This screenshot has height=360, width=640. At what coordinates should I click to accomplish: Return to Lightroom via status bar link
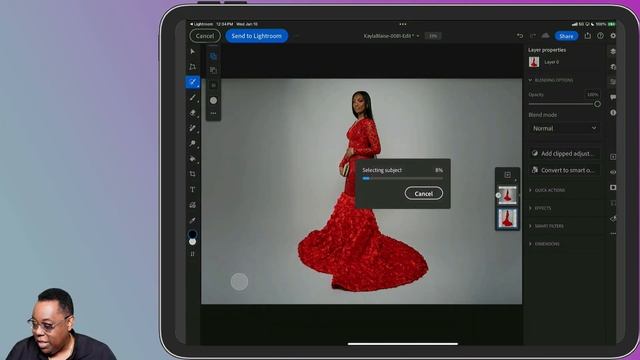click(202, 24)
